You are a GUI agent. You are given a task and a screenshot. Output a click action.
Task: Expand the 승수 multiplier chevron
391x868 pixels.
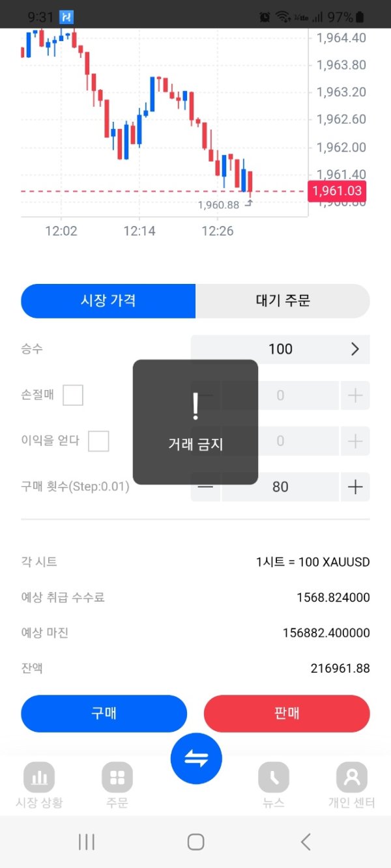click(355, 349)
